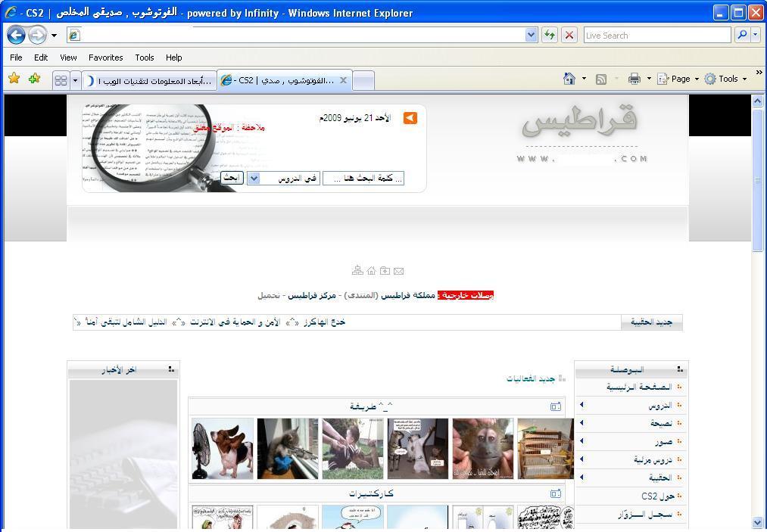
Task: Click the Add to Favorites icon
Action: (x=34, y=79)
